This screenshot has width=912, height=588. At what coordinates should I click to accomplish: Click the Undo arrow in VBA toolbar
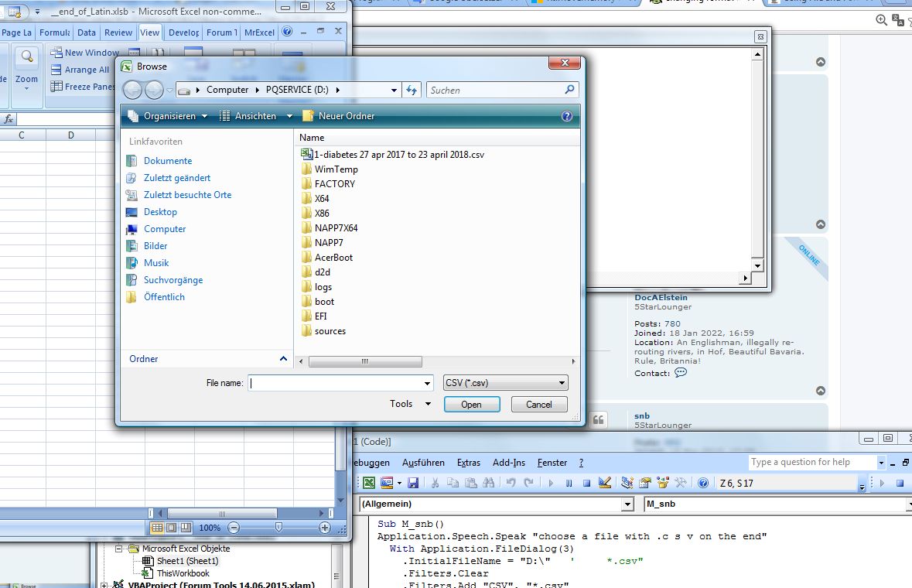click(x=511, y=483)
